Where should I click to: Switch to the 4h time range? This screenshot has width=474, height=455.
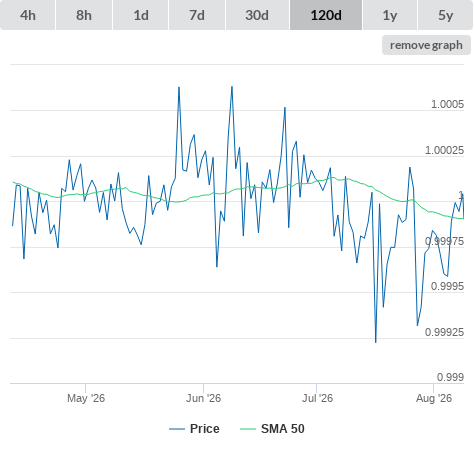[28, 15]
